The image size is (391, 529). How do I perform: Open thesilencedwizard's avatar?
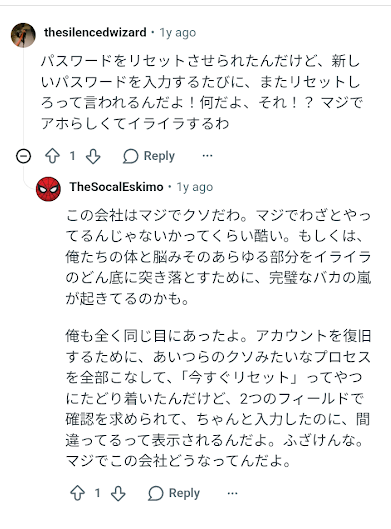pyautogui.click(x=23, y=35)
